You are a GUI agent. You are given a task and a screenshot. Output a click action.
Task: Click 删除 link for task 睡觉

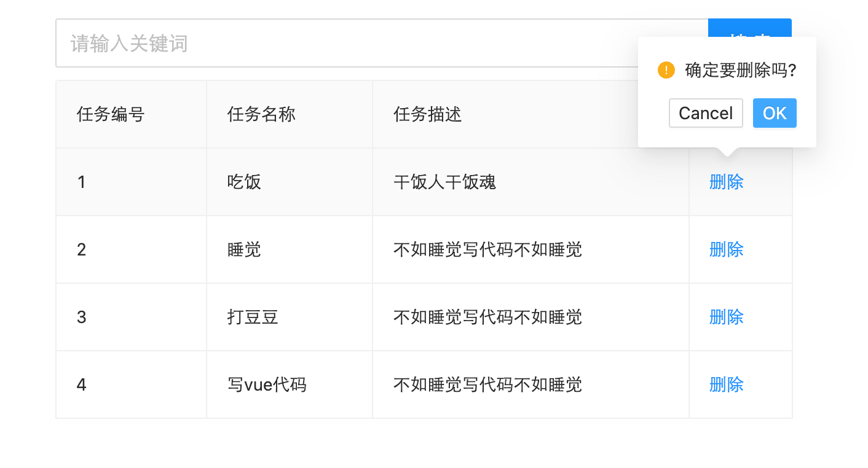727,249
